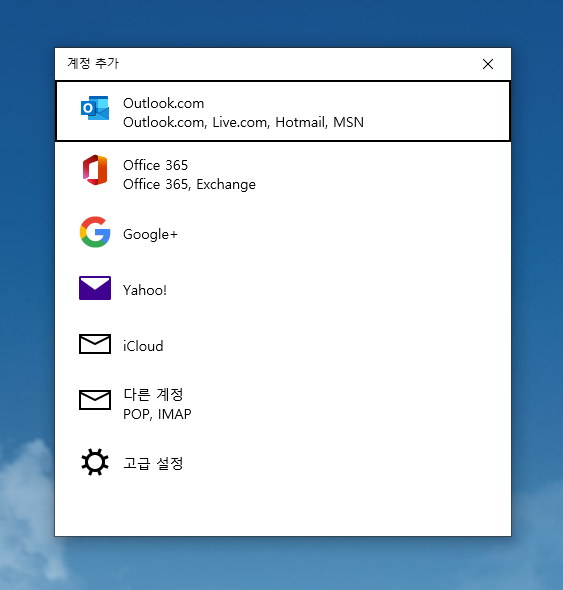
Task: Click the envelope icon beside 다른 계정
Action: tap(95, 400)
